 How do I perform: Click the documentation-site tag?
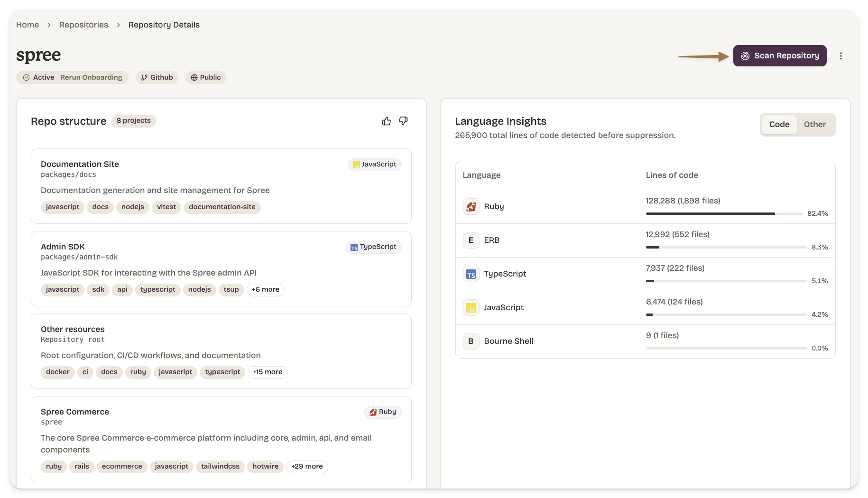(x=222, y=207)
